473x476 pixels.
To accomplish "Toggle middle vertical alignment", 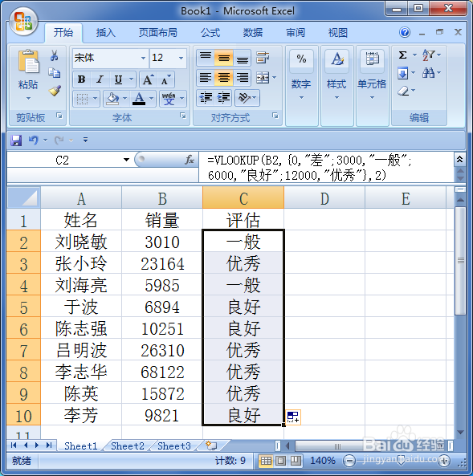I will 223,57.
